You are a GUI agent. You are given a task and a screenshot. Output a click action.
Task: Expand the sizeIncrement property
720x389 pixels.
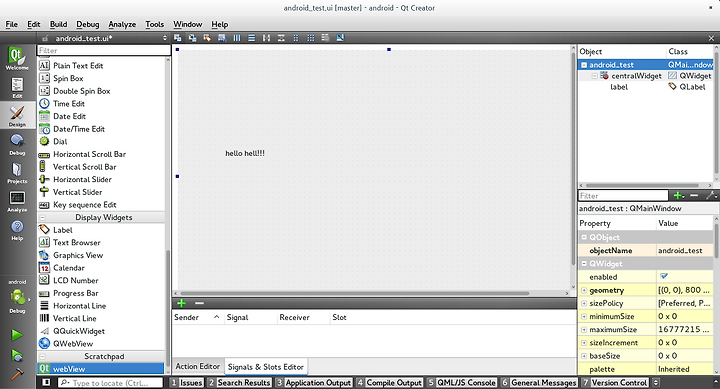tap(584, 343)
